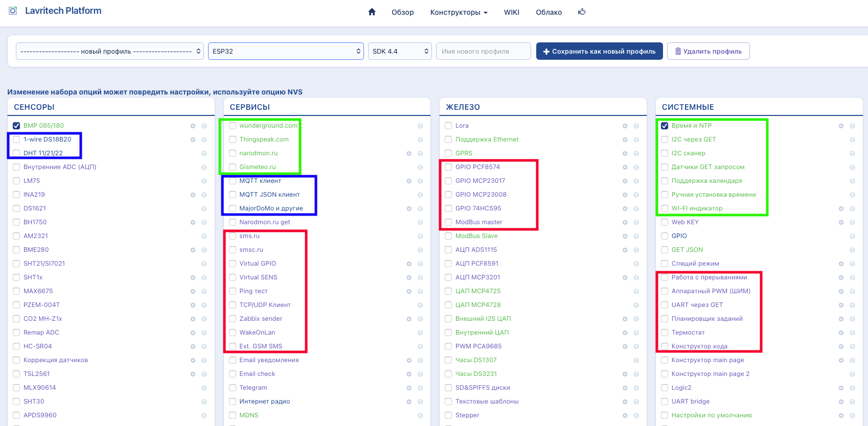Click gear icon next to Lora
The height and width of the screenshot is (426, 868).
pos(625,126)
